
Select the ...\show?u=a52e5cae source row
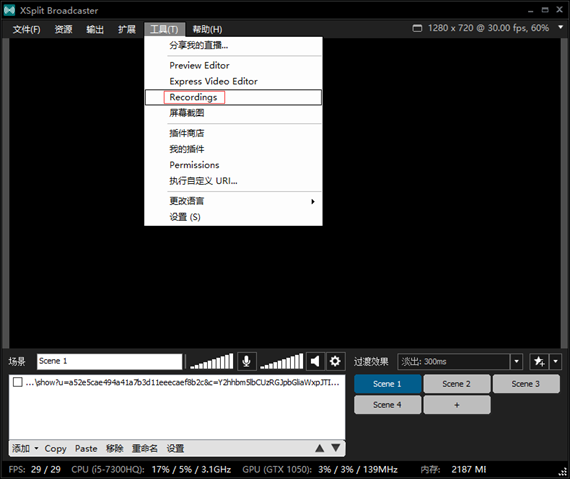coord(177,382)
